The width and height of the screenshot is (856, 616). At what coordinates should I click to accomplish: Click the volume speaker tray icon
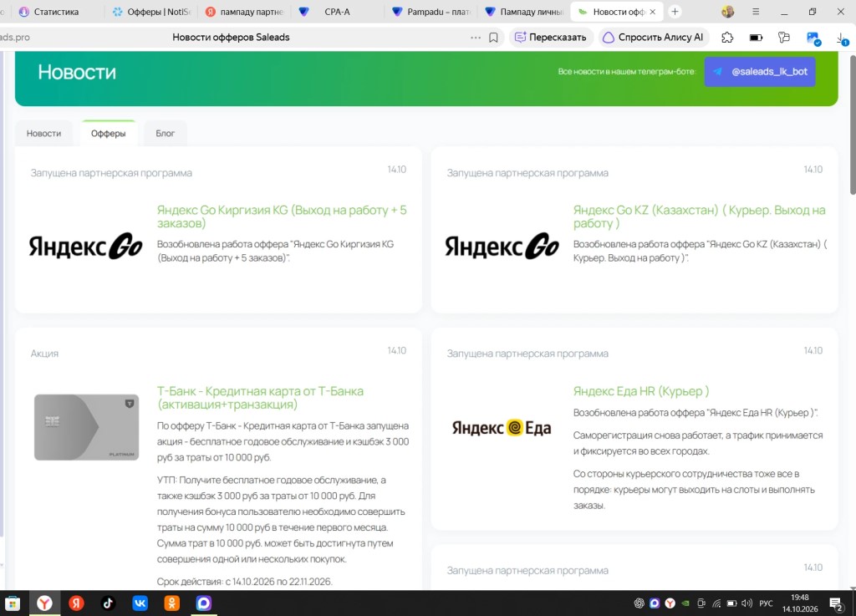point(746,603)
